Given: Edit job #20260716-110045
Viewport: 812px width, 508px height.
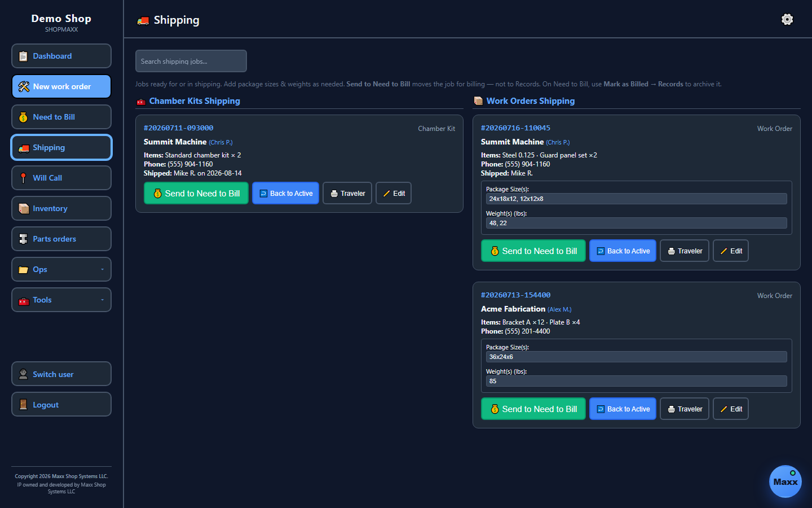Looking at the screenshot, I should click(x=731, y=251).
